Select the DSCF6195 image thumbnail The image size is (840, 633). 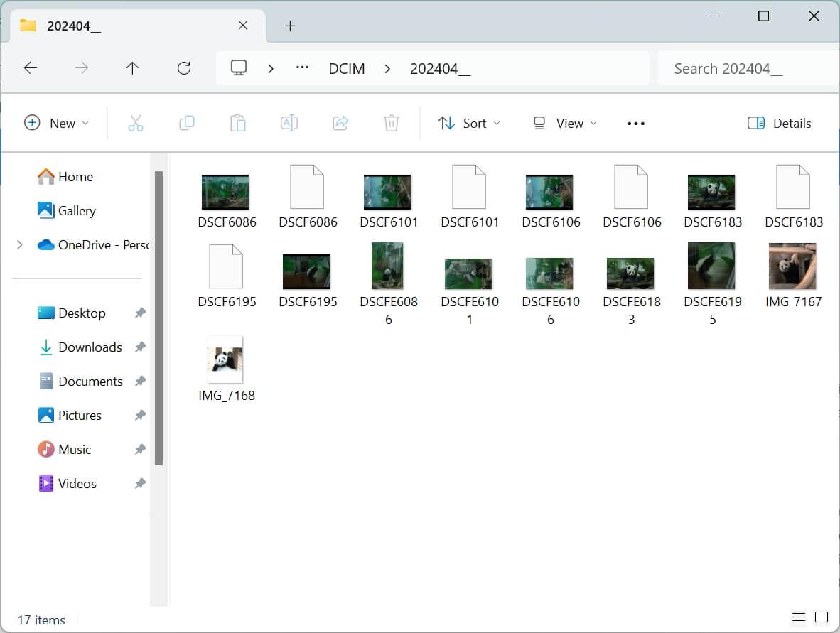pyautogui.click(x=306, y=271)
